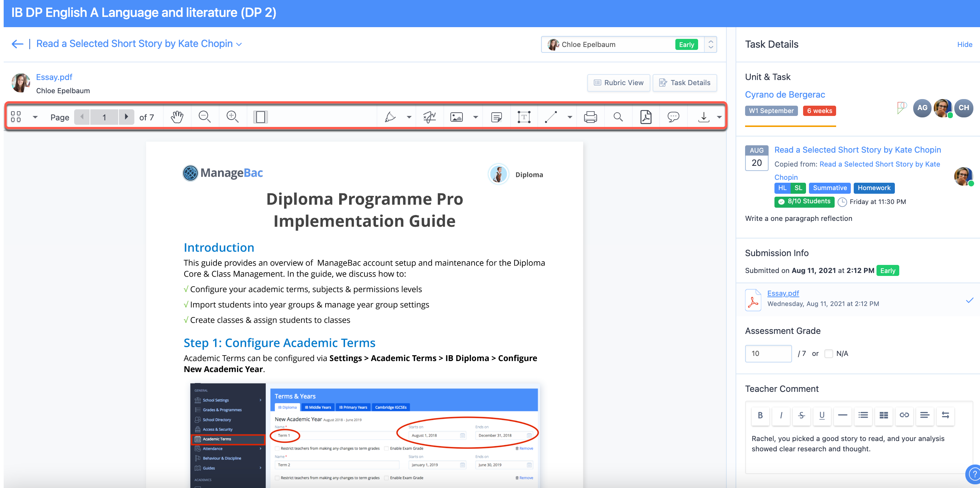Expand the line tool options arrow
The image size is (980, 488).
pos(570,117)
